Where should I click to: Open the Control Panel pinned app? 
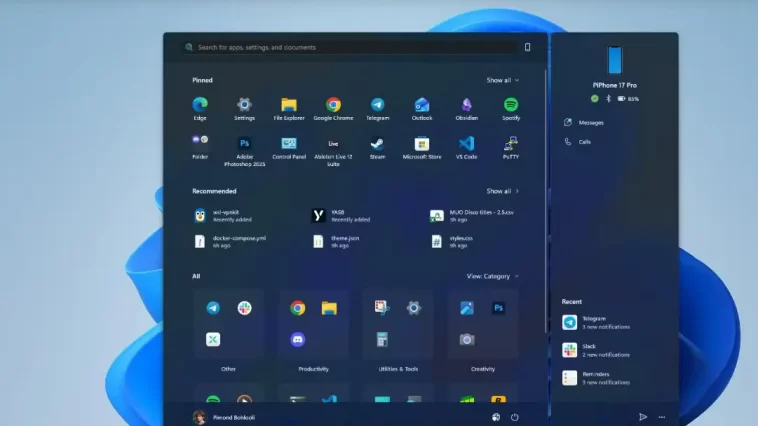coord(289,147)
